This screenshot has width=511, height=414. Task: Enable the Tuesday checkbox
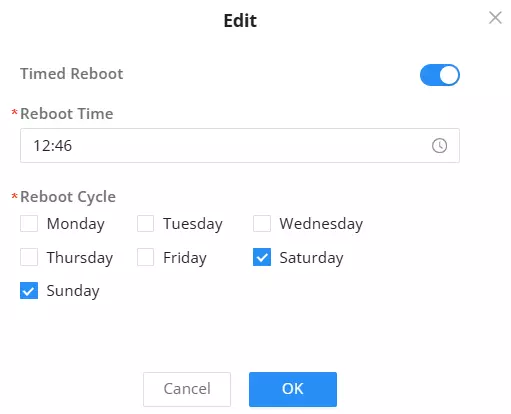pyautogui.click(x=145, y=223)
